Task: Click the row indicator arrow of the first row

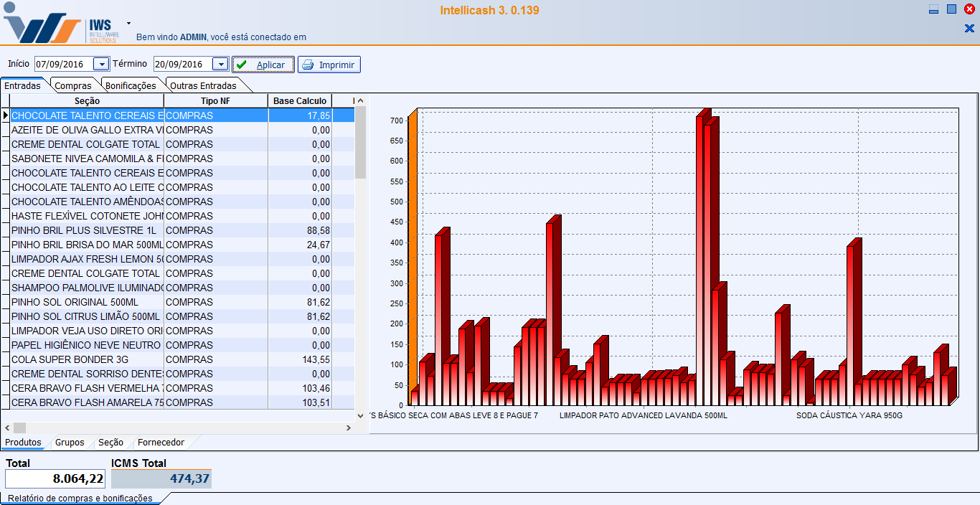Action: (x=5, y=115)
